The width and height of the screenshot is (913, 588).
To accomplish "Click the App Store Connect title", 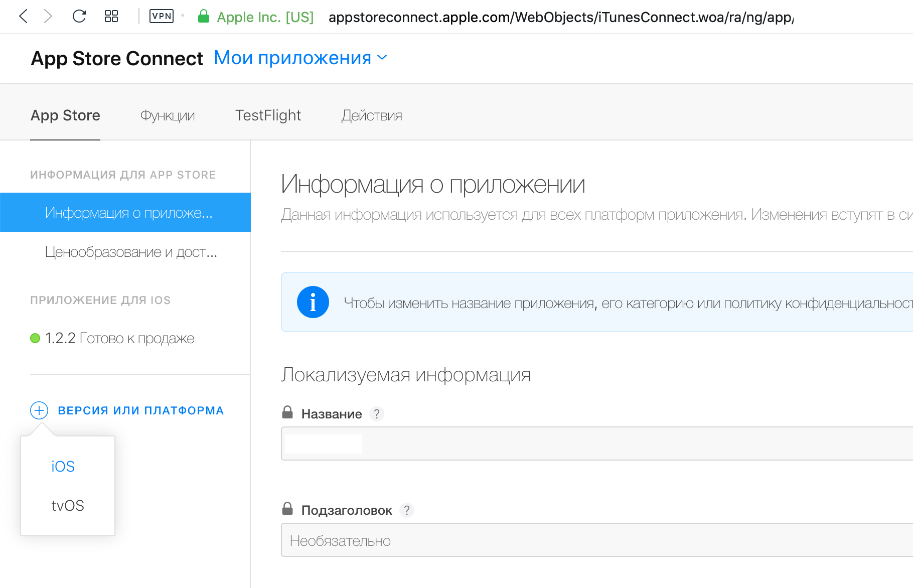I will tap(117, 59).
